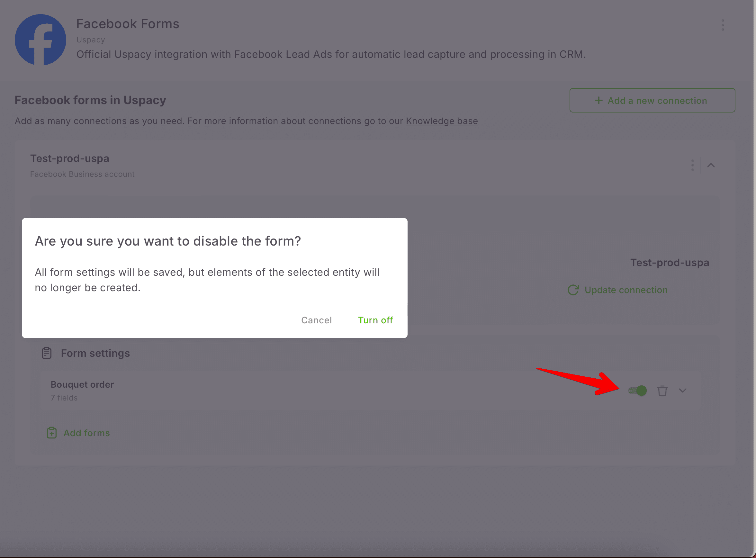756x558 pixels.
Task: Click the 'Uspacy' developer label
Action: [91, 40]
